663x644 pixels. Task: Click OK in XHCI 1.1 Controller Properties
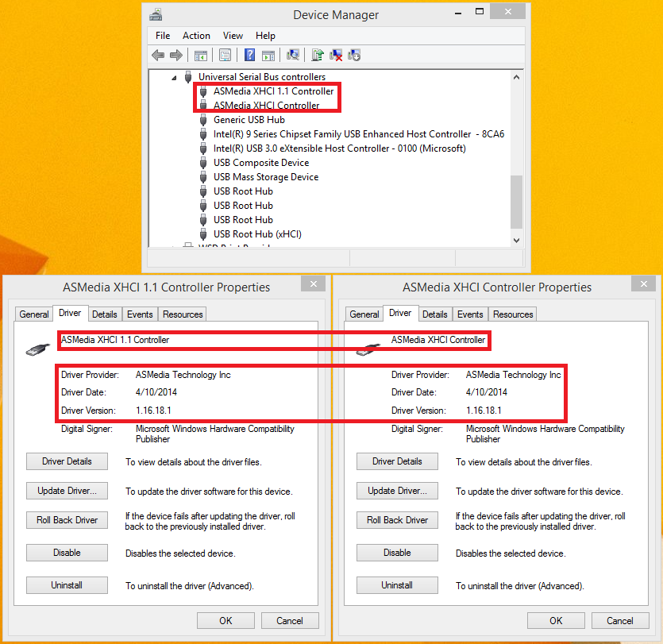coord(225,621)
